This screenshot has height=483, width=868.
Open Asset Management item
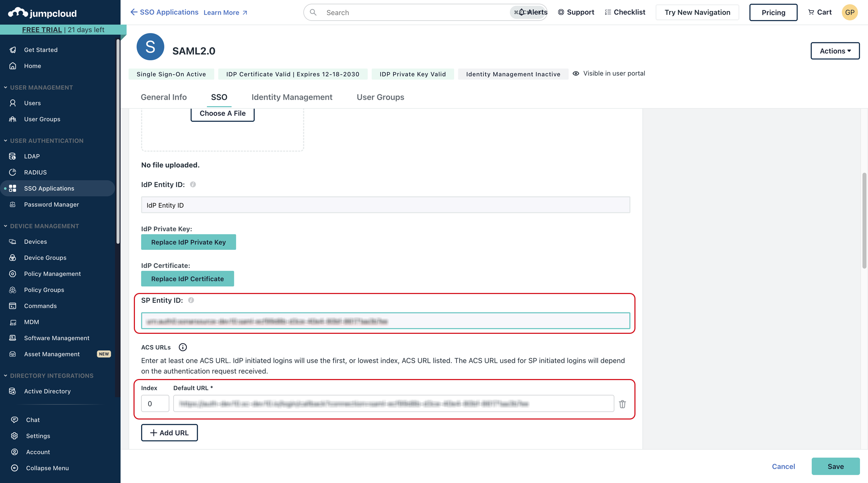pos(52,354)
